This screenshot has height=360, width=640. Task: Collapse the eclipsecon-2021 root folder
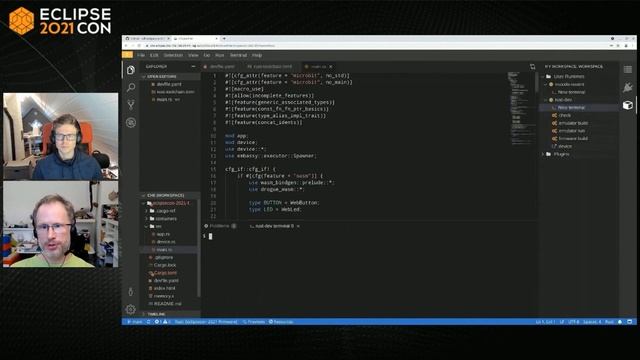[169, 203]
